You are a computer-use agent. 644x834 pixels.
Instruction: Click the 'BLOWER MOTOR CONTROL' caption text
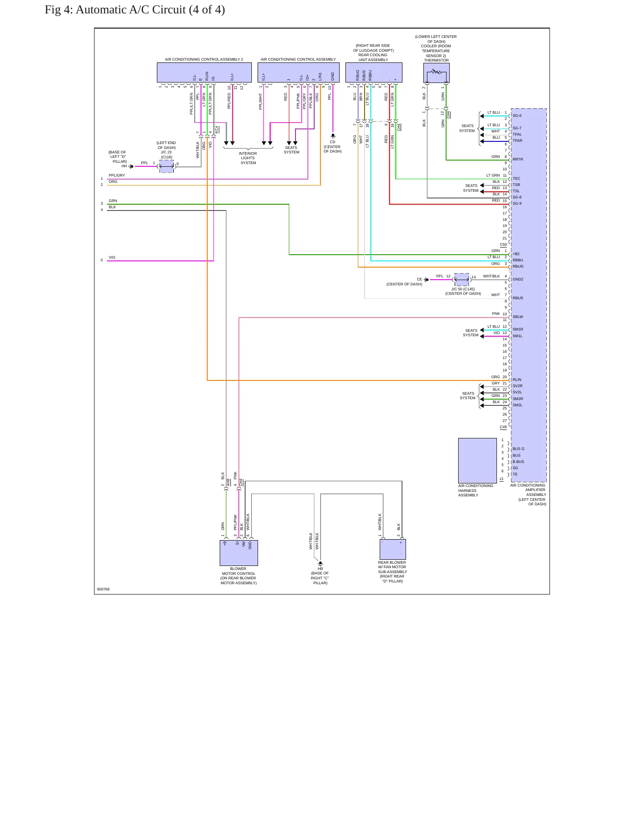238,571
